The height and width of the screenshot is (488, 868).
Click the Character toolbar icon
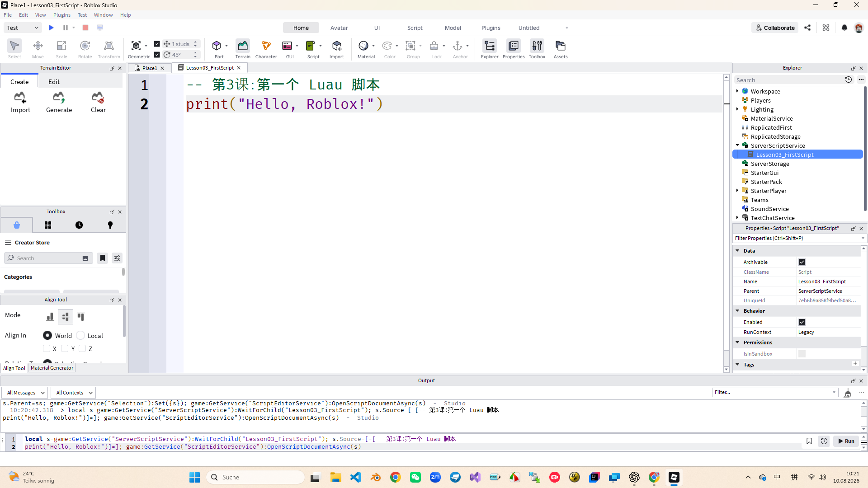coord(266,49)
